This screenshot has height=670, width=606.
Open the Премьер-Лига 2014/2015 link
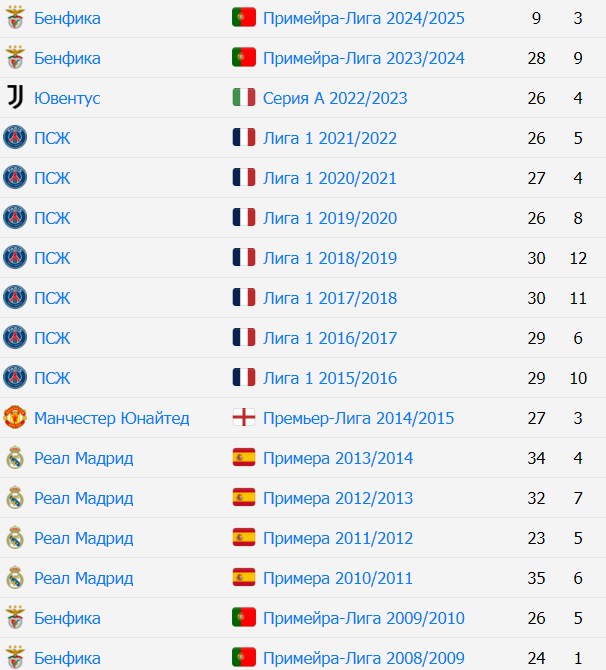coord(359,418)
